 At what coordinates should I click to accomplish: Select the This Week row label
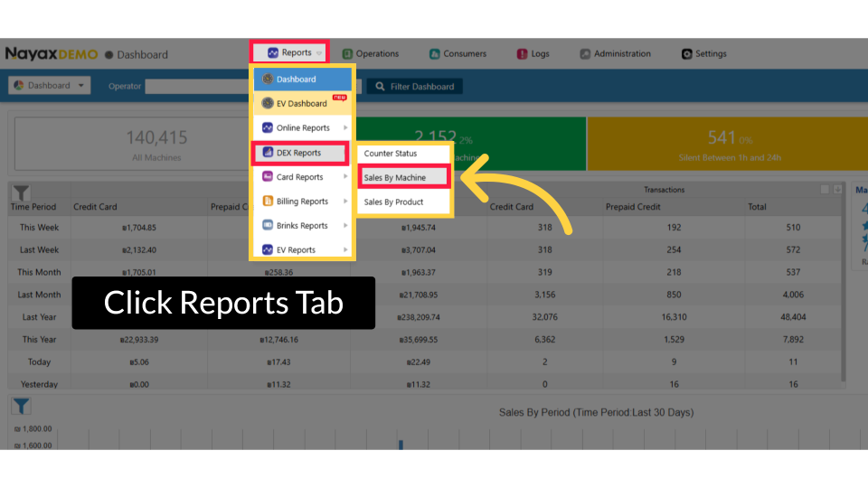pos(39,228)
